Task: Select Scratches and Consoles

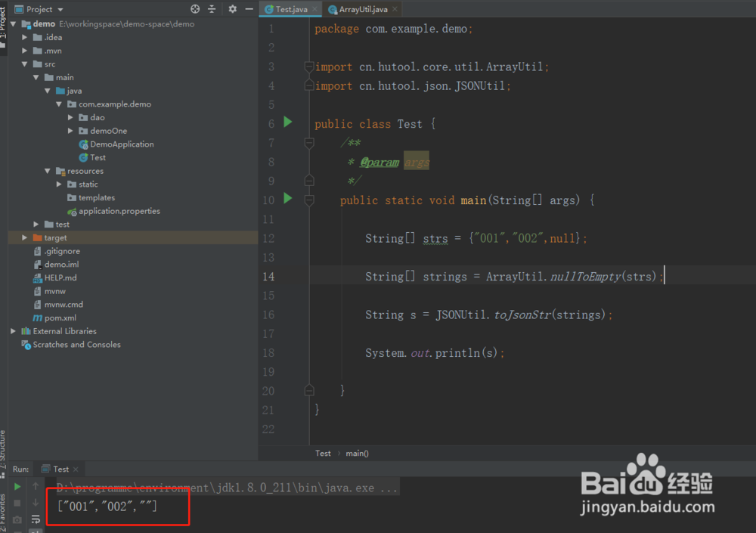Action: click(71, 345)
